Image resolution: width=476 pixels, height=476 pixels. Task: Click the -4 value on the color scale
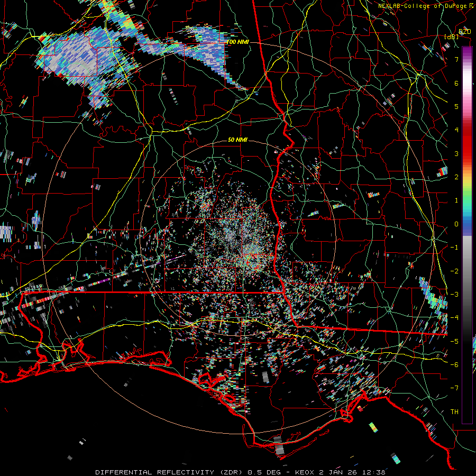point(454,318)
